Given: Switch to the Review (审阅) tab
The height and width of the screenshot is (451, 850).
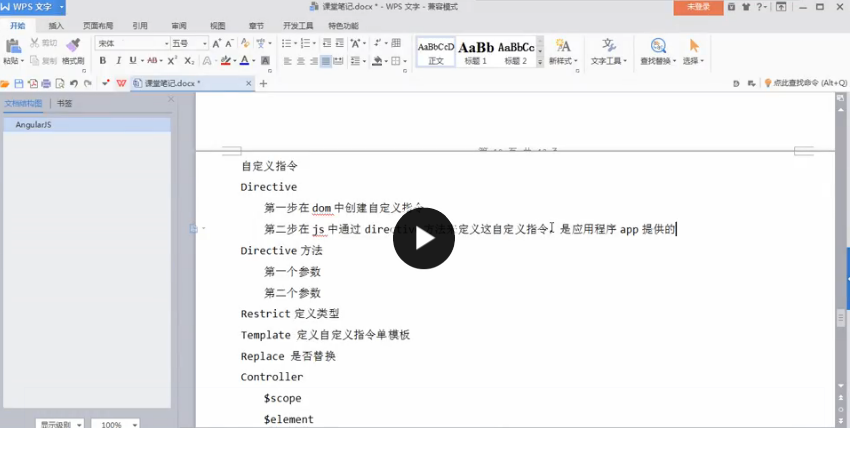Looking at the screenshot, I should click(179, 25).
